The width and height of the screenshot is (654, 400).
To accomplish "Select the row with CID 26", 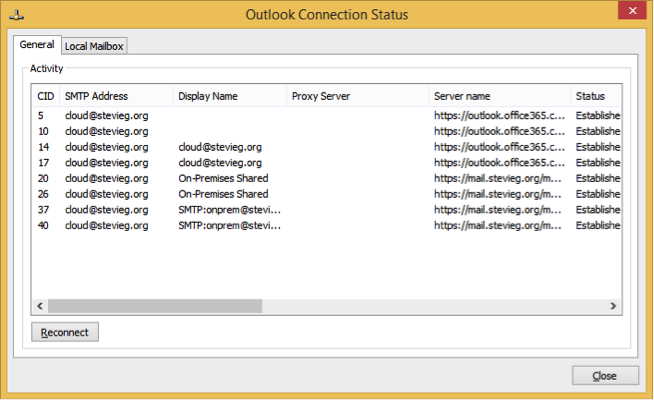I will (327, 194).
